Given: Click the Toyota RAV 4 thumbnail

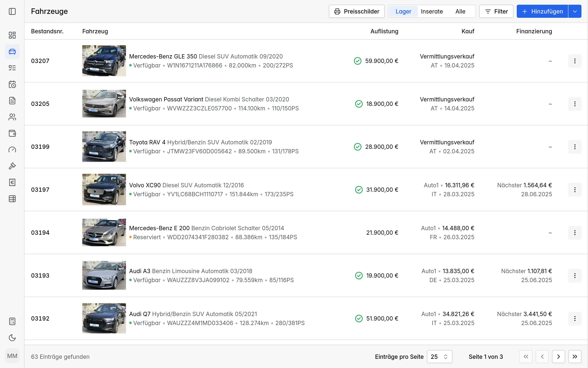Looking at the screenshot, I should (104, 147).
